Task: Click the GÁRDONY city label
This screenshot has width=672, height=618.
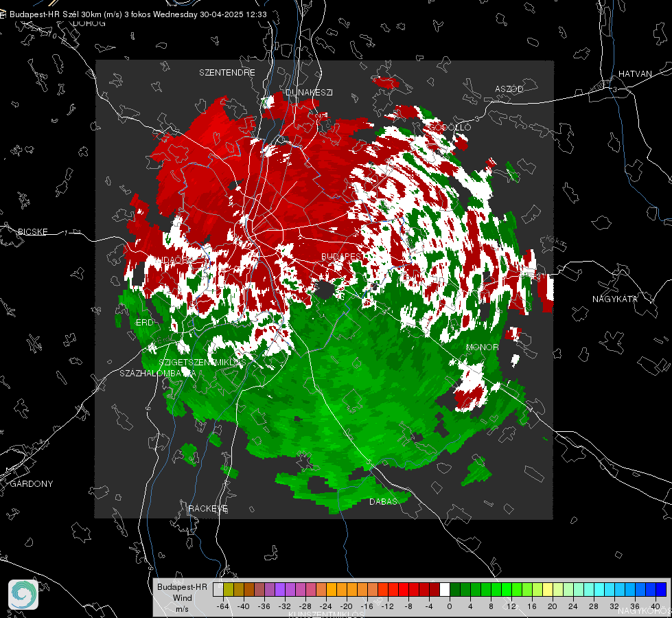Action: pyautogui.click(x=32, y=484)
